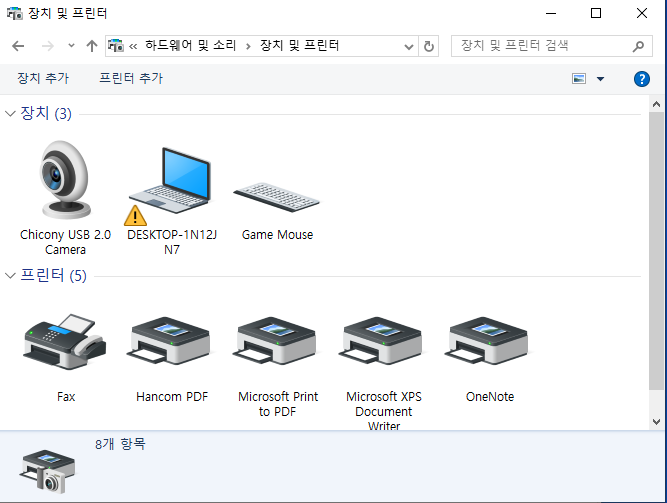Open the view options dropdown arrow
The width and height of the screenshot is (667, 503).
600,79
